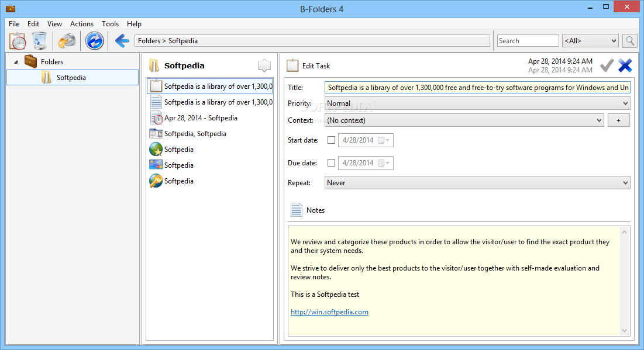Select the Softpedia credit card item
The image size is (644, 350).
[209, 165]
